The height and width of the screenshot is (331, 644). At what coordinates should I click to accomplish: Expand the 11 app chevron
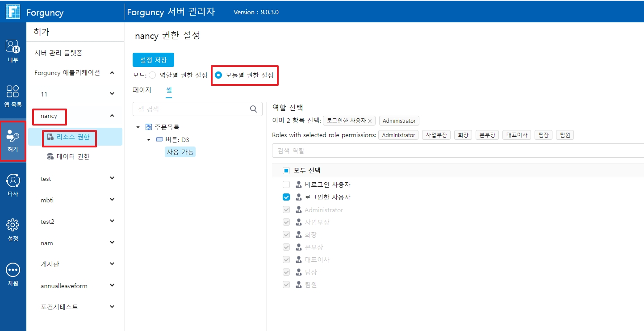(x=112, y=94)
